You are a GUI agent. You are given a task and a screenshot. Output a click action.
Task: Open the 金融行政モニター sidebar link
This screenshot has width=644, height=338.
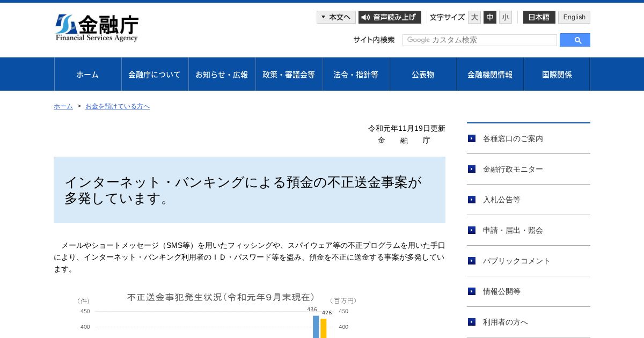529,169
